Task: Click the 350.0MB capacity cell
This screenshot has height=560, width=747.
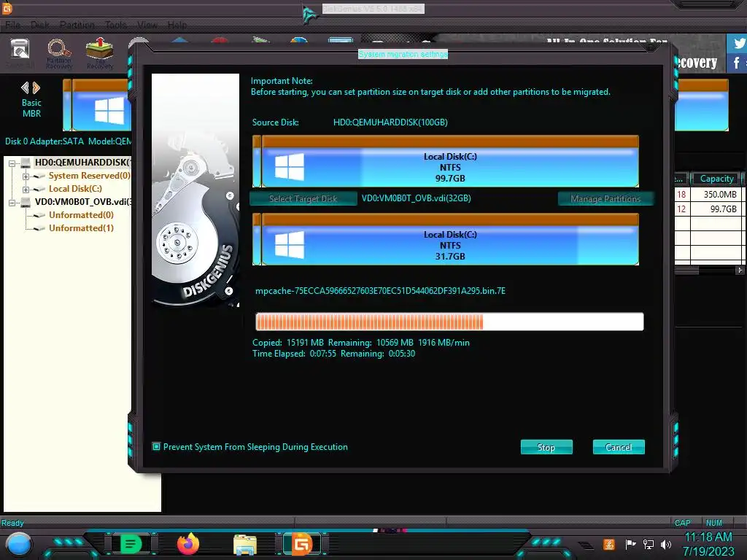Action: coord(716,194)
